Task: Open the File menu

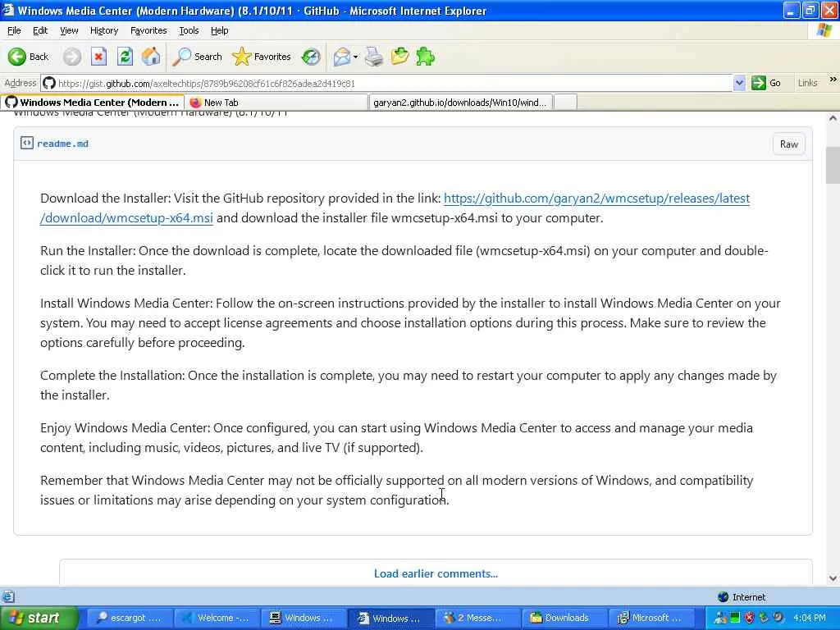Action: [x=14, y=30]
